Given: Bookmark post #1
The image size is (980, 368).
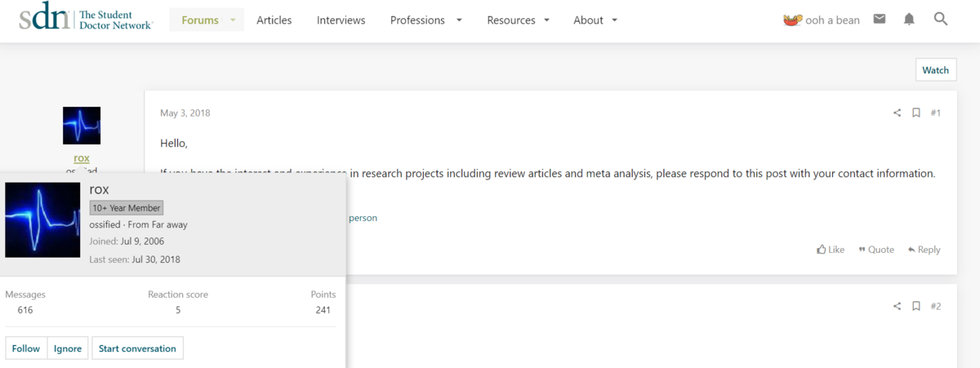Looking at the screenshot, I should [916, 113].
